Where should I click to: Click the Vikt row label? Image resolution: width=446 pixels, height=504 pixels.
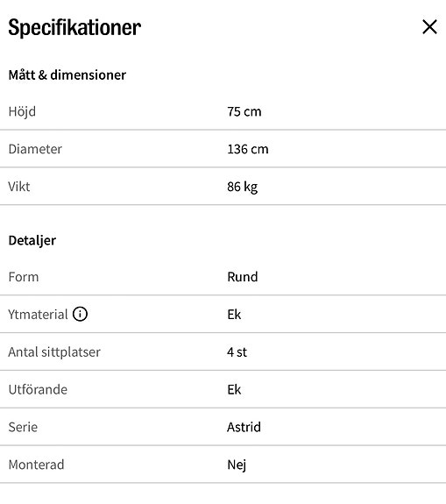click(x=19, y=187)
